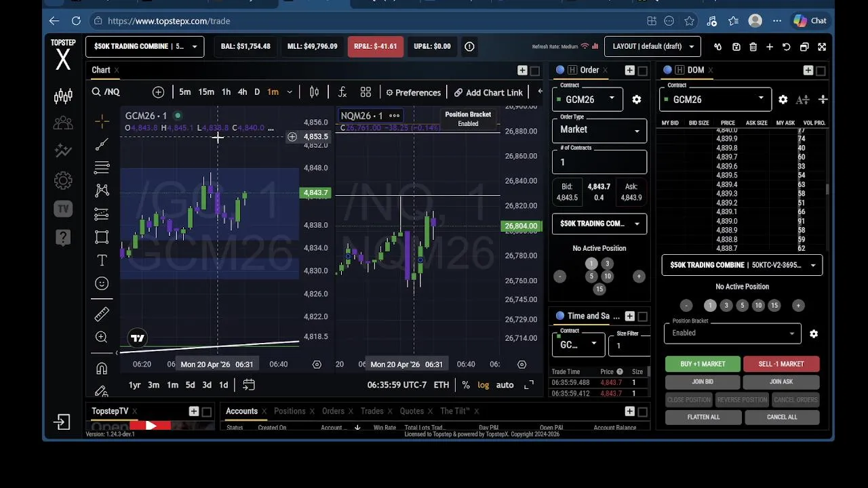Save the current layout via disk icon
The height and width of the screenshot is (488, 868).
coord(736,47)
